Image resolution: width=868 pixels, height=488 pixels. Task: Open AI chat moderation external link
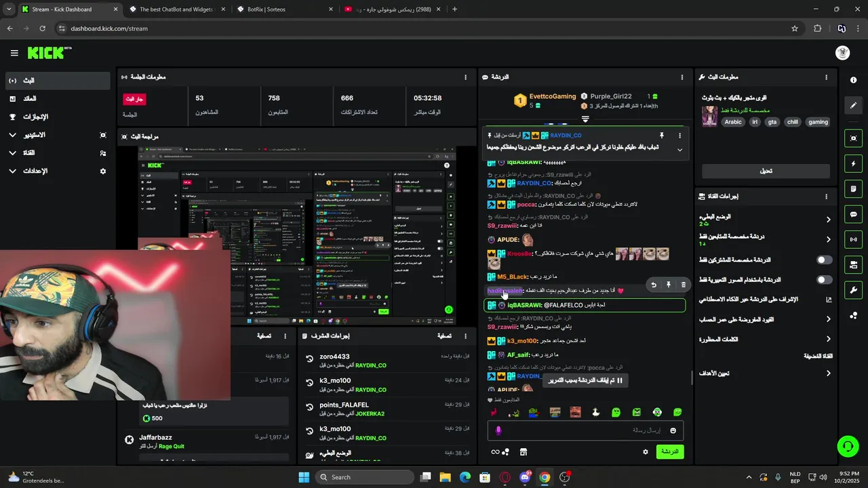(x=828, y=300)
